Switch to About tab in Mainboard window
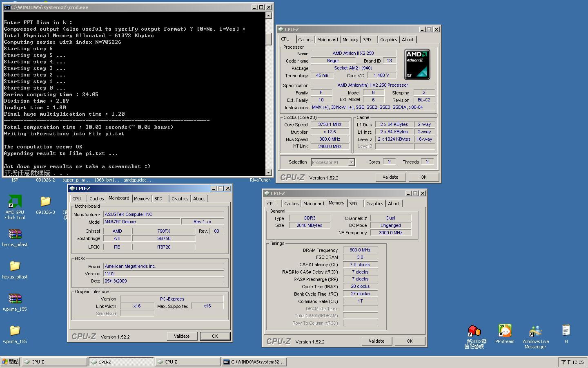 [199, 199]
